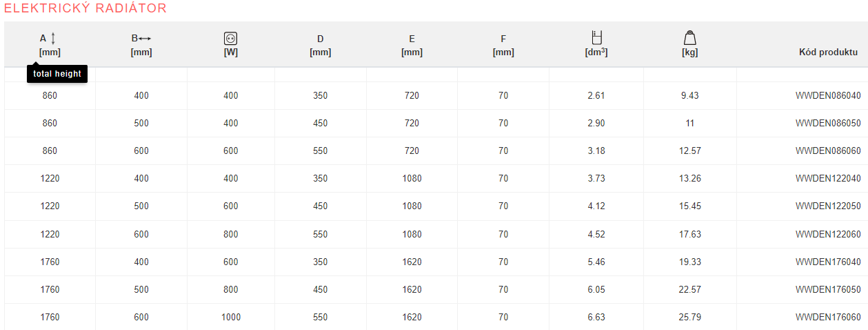Click the F [mm] column header

(x=503, y=45)
